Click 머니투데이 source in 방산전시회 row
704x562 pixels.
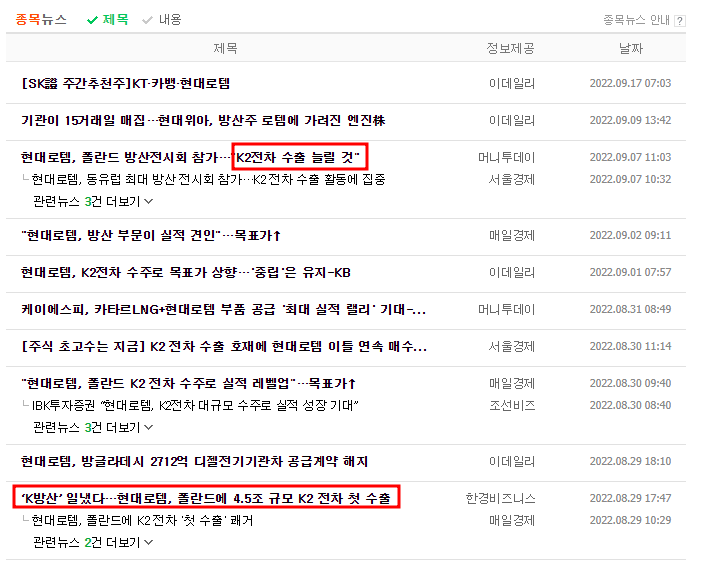pos(506,158)
